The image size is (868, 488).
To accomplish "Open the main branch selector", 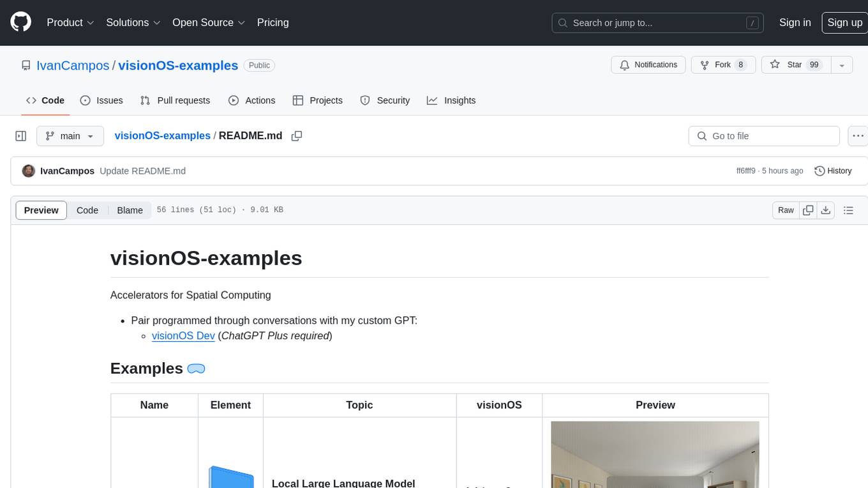I will click(x=70, y=136).
